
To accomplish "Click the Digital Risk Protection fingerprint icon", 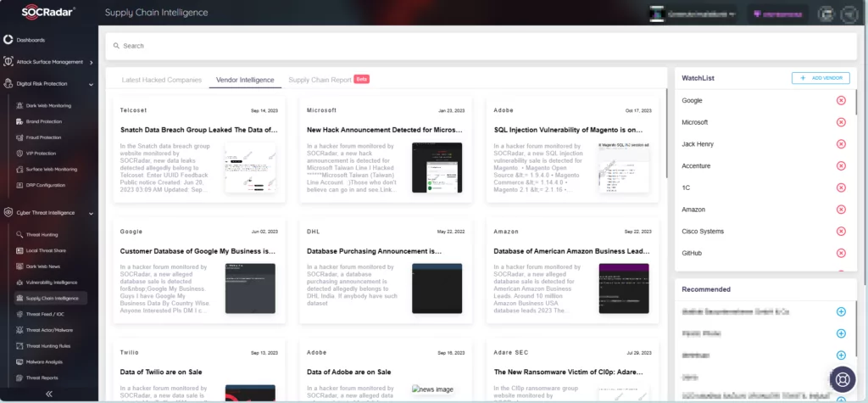I will [8, 84].
